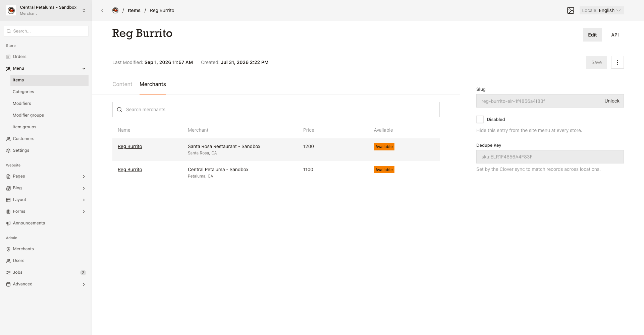This screenshot has width=644, height=335.
Task: Click the Central Petaluma merchant logo
Action: (x=11, y=10)
